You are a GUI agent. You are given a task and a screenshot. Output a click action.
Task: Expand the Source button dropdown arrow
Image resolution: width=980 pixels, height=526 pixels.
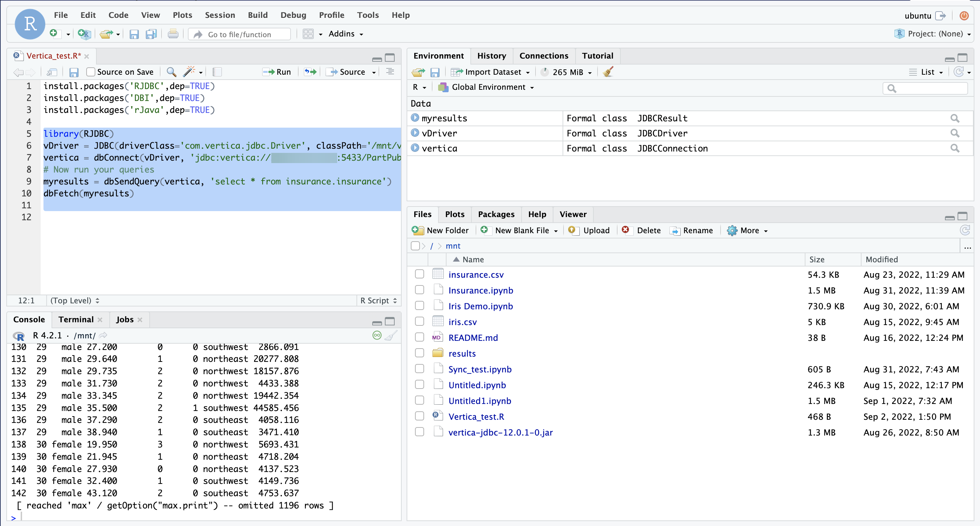click(x=374, y=72)
